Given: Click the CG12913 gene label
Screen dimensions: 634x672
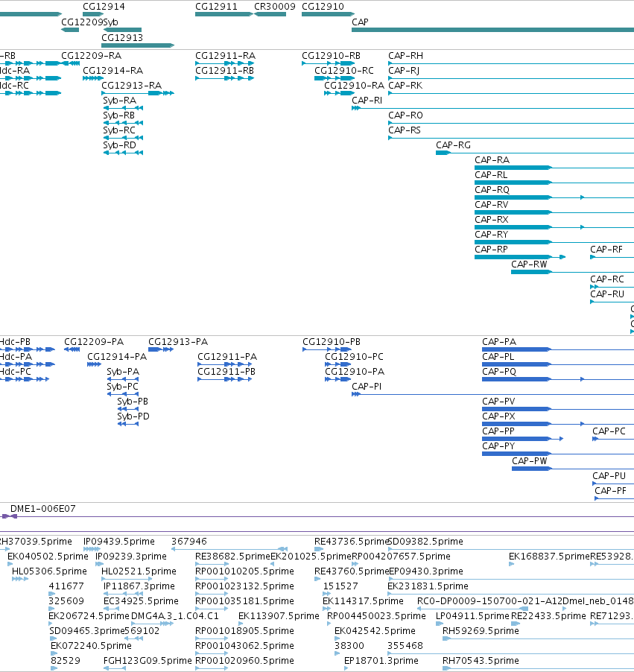Looking at the screenshot, I should [x=122, y=38].
